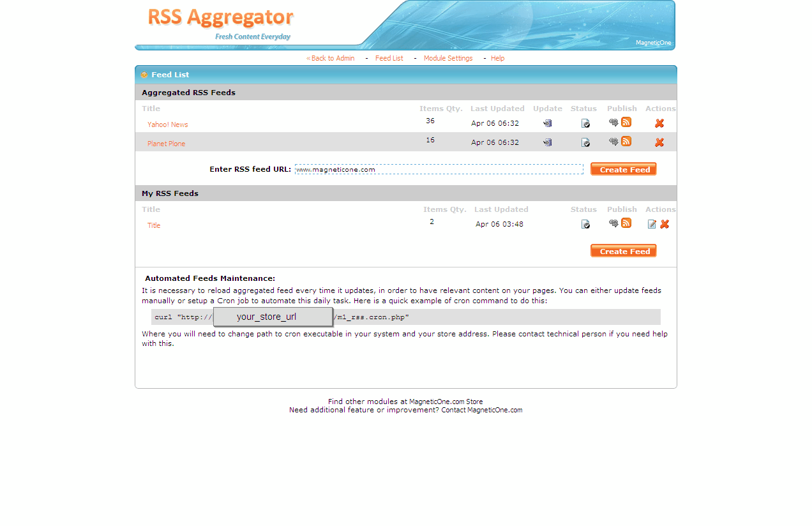
Task: Click the cron command curl code line
Action: coord(406,317)
